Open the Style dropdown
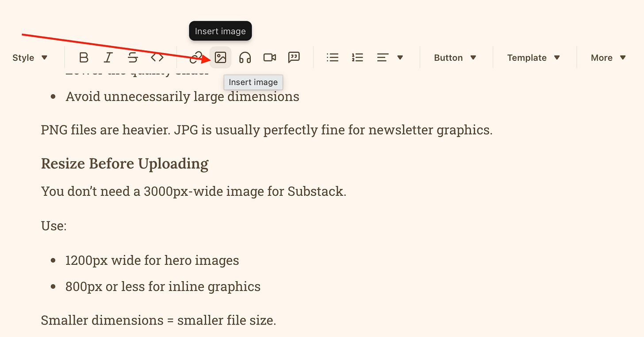 pos(30,58)
